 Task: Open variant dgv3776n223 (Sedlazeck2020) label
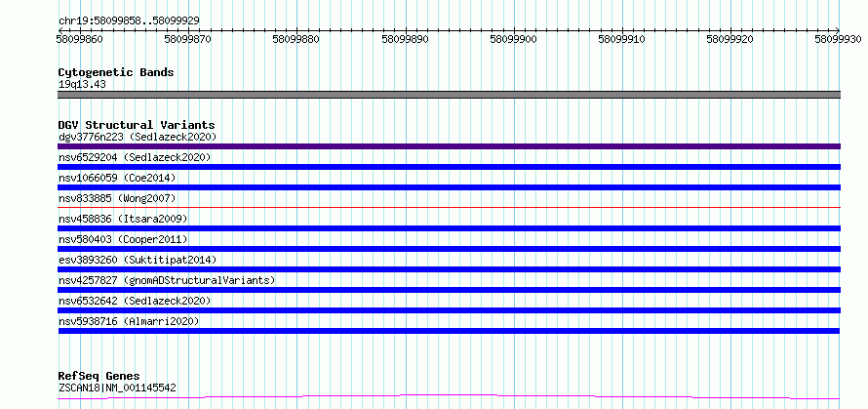coord(138,137)
